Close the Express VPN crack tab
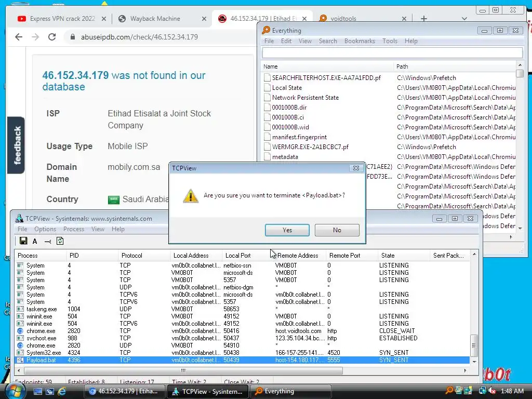Viewport: 532px width, 399px height. click(x=104, y=19)
